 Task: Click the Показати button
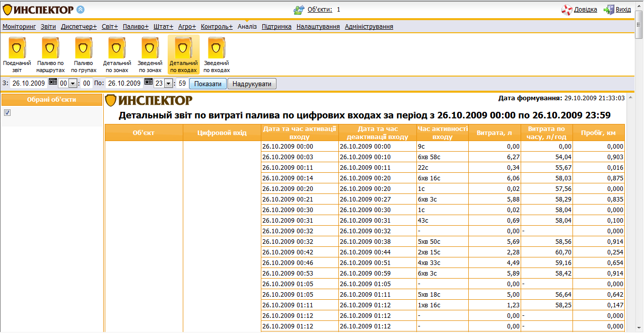point(208,84)
